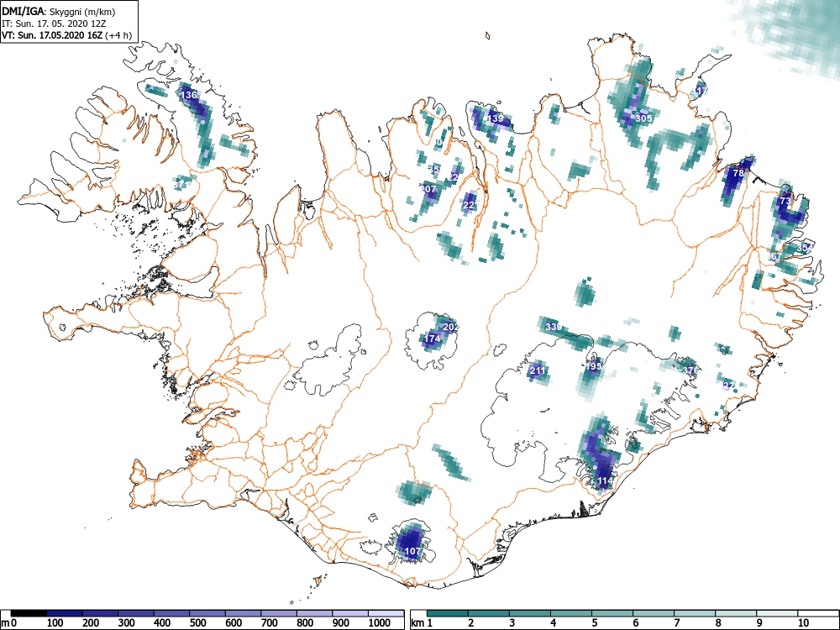The width and height of the screenshot is (840, 630).
Task: Select the initial time 'IT: Sun. 17. 05. 2020 12Z'
Action: 52,24
